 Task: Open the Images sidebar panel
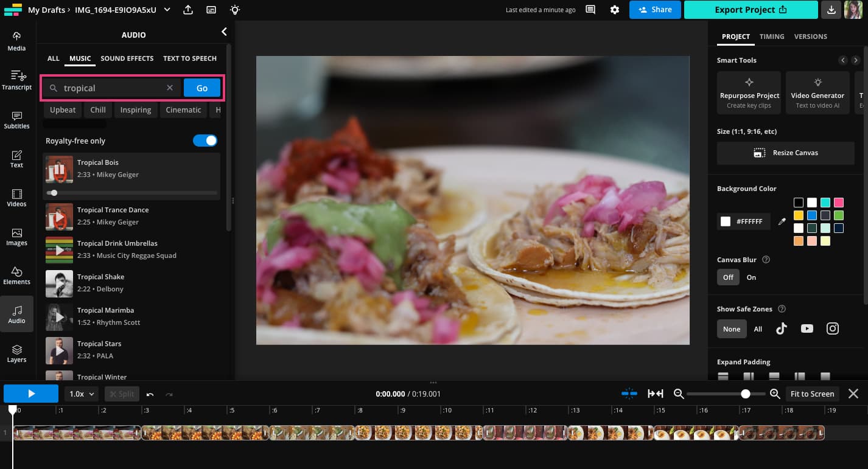(x=16, y=236)
